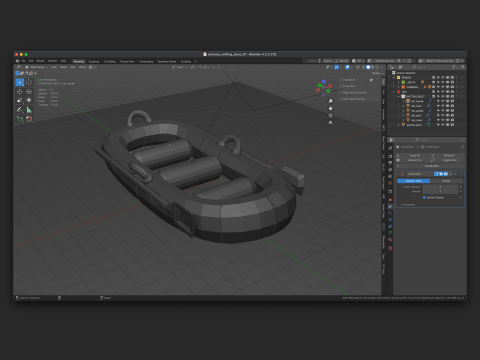Open the Render menu
Viewport: 480px width, 360px height.
(40, 61)
